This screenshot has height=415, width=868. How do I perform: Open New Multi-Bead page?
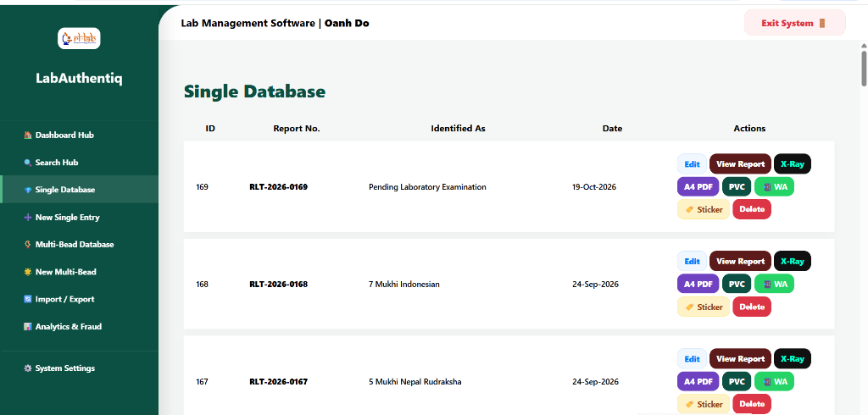tap(79, 272)
